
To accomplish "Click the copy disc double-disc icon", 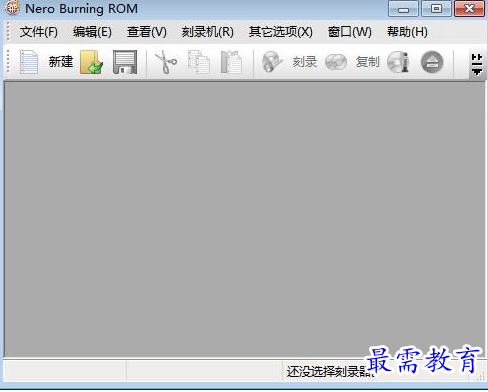I will point(336,62).
